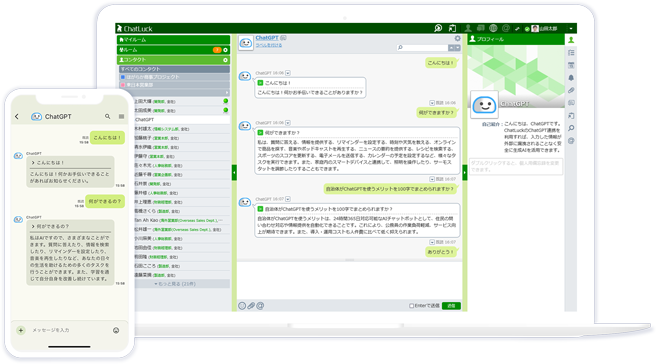This screenshot has height=364, width=656.
Task: Click the phone plus attach button
Action: (x=21, y=331)
